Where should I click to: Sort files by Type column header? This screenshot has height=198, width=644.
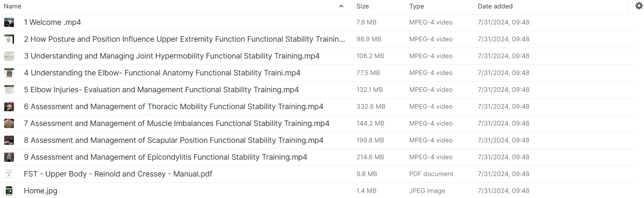coord(416,6)
